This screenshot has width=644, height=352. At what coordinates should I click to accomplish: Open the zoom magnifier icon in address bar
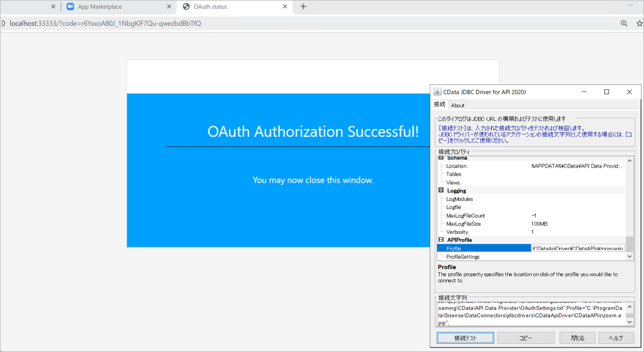click(624, 24)
